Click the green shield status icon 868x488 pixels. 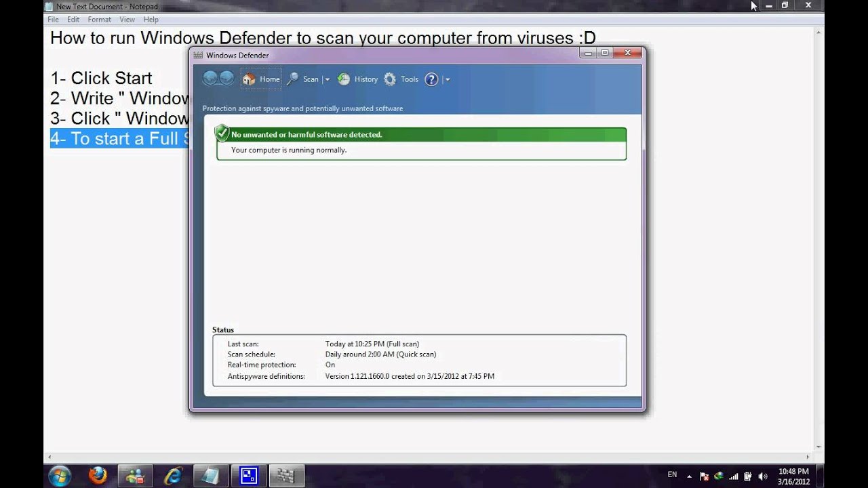click(222, 133)
